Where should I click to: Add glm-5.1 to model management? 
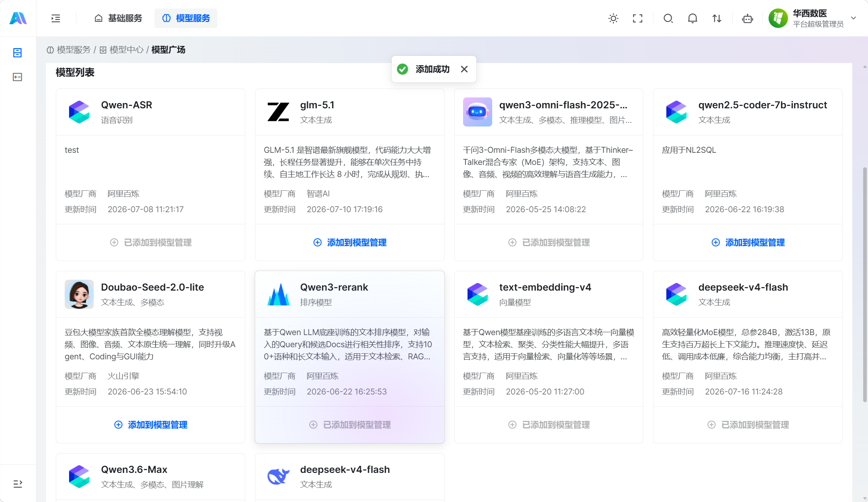tap(350, 243)
